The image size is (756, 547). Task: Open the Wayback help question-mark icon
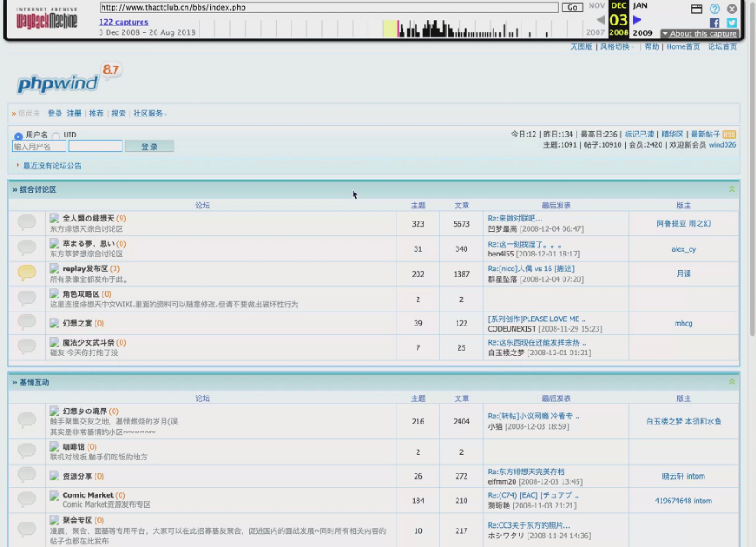point(715,9)
